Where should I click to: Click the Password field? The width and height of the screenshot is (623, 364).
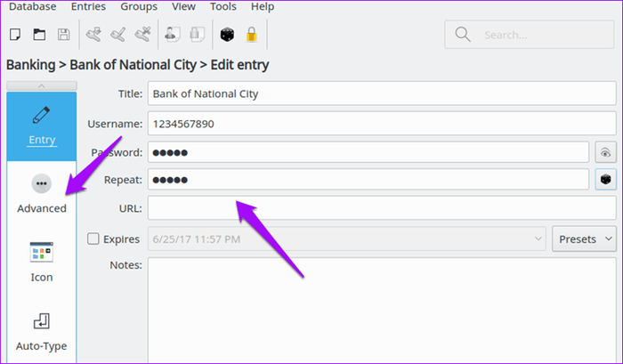(368, 152)
